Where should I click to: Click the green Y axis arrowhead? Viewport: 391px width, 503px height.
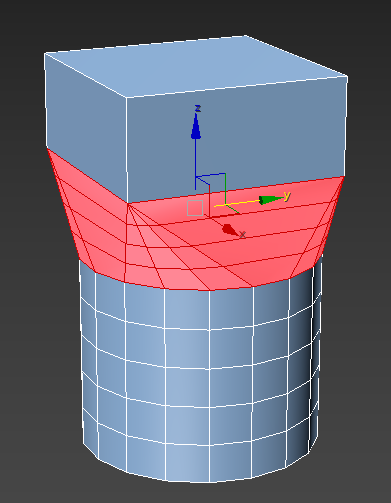point(271,200)
